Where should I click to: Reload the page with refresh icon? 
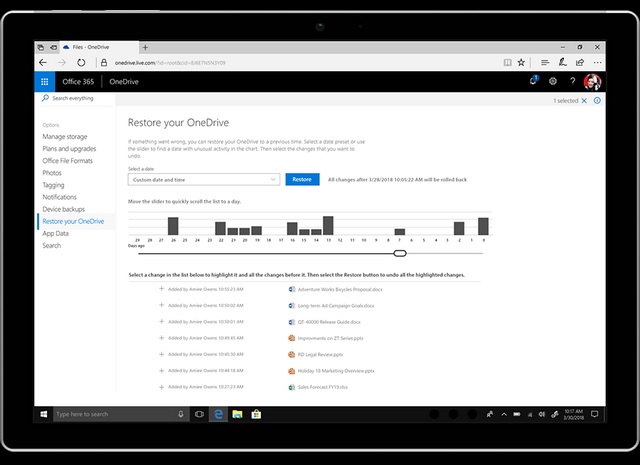pyautogui.click(x=81, y=62)
